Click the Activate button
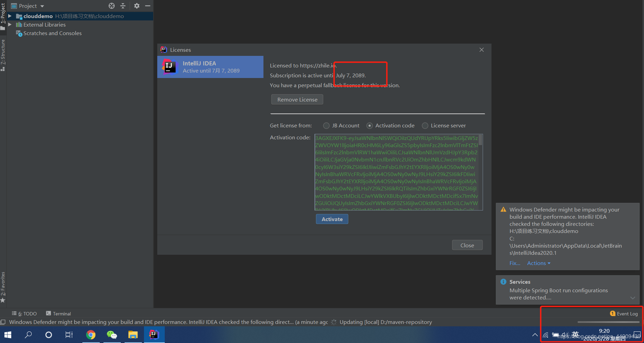This screenshot has height=343, width=644. click(332, 219)
